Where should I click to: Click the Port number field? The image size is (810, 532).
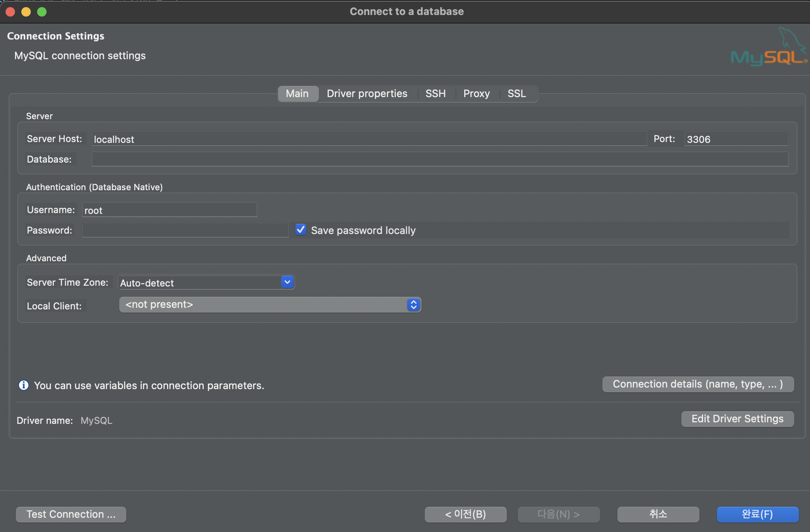coord(736,139)
